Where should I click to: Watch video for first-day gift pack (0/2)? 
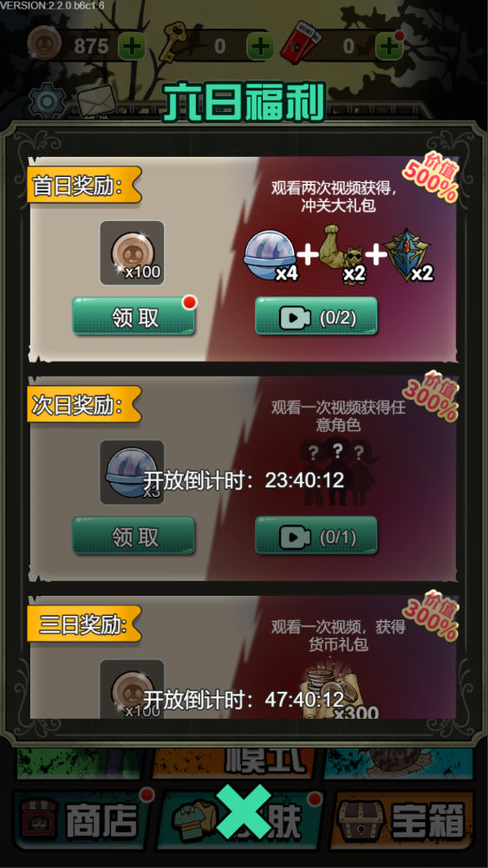pyautogui.click(x=316, y=317)
